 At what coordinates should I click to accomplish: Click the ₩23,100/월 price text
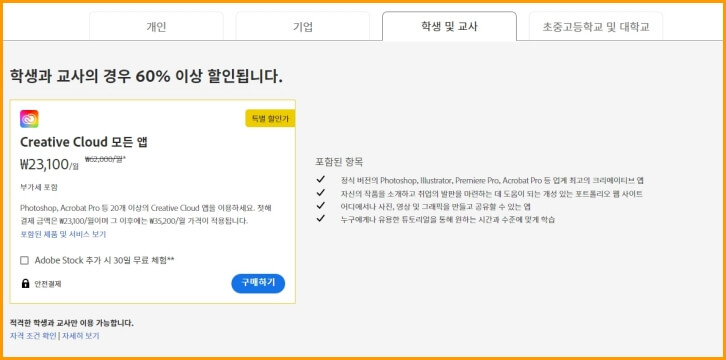49,164
